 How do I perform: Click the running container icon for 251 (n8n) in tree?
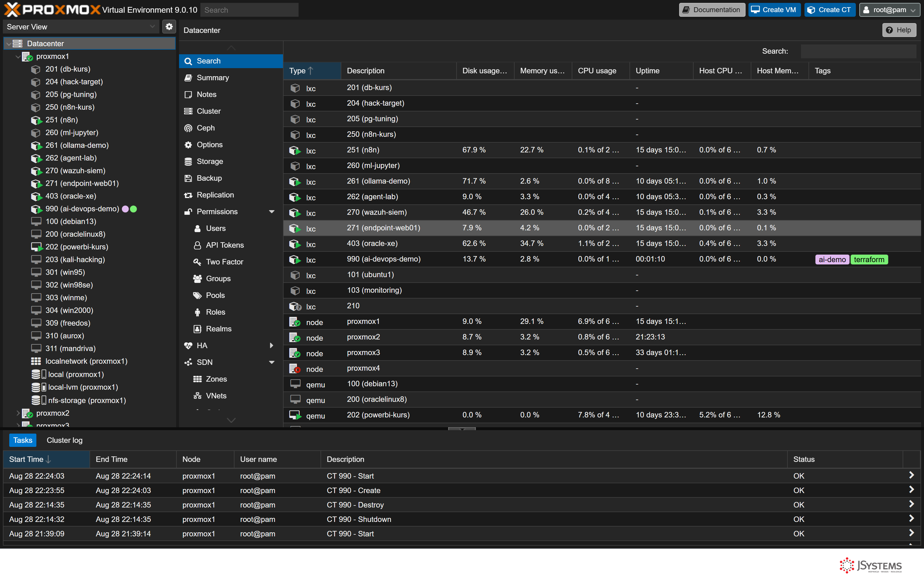pos(36,120)
